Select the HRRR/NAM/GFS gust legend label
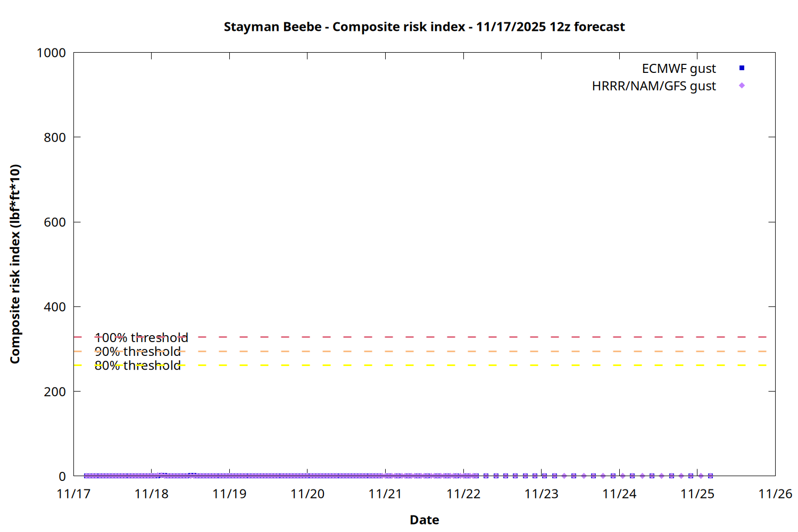Image resolution: width=798 pixels, height=532 pixels. 653,86
